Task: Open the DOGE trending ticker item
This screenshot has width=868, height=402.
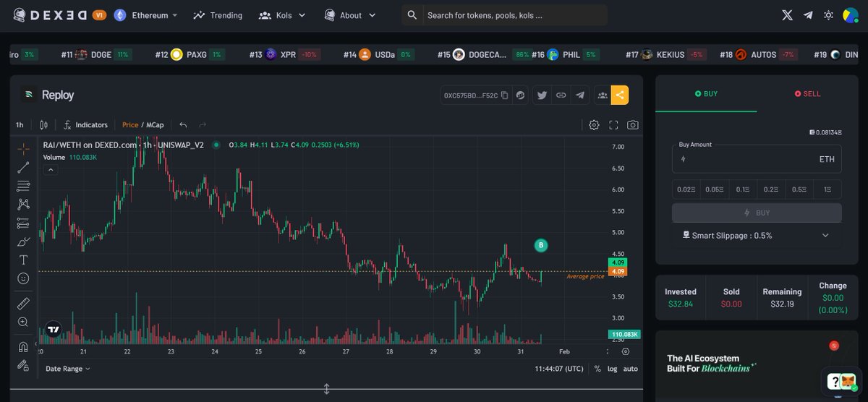Action: pos(96,54)
